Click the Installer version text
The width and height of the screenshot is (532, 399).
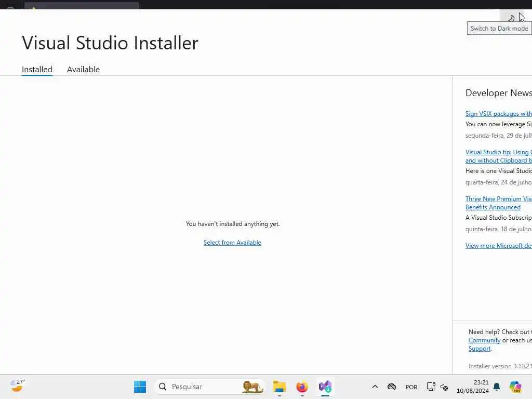500,366
